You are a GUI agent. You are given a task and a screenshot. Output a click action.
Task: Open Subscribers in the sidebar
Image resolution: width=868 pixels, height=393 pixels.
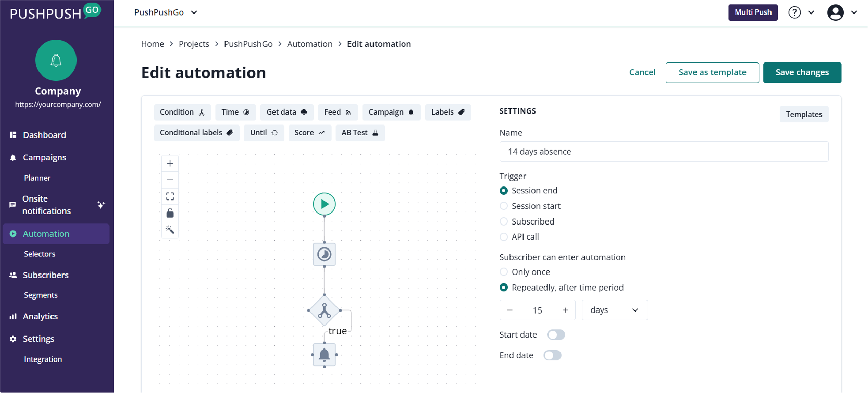(45, 275)
